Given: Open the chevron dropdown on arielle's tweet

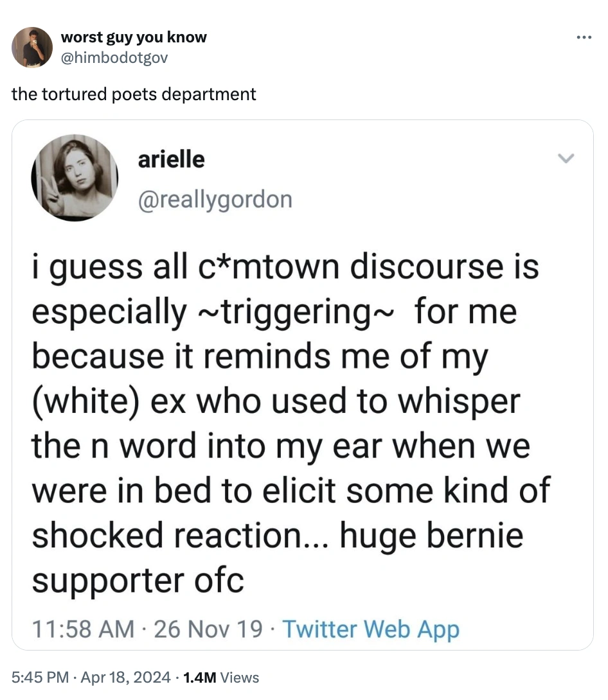Looking at the screenshot, I should [x=566, y=157].
